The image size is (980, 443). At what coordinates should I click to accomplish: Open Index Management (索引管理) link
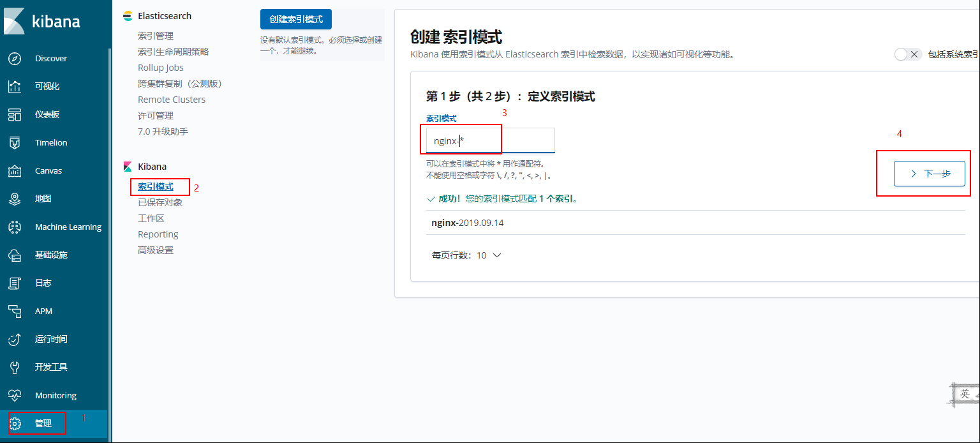tap(156, 36)
